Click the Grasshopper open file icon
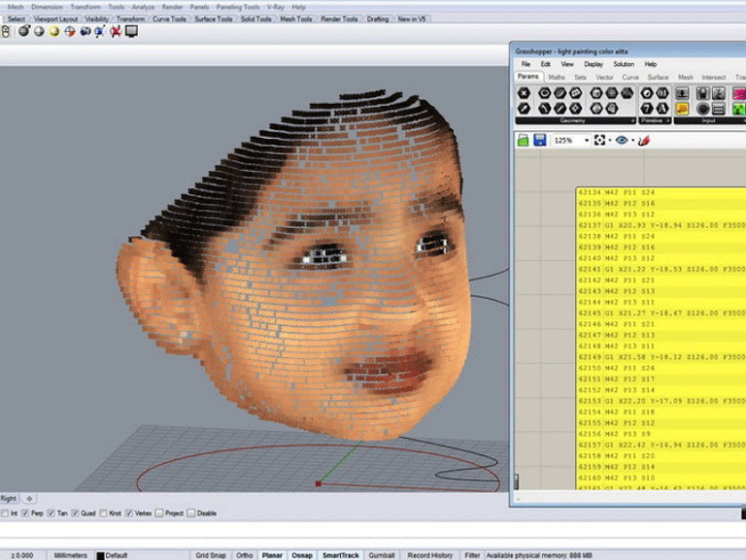 [524, 141]
